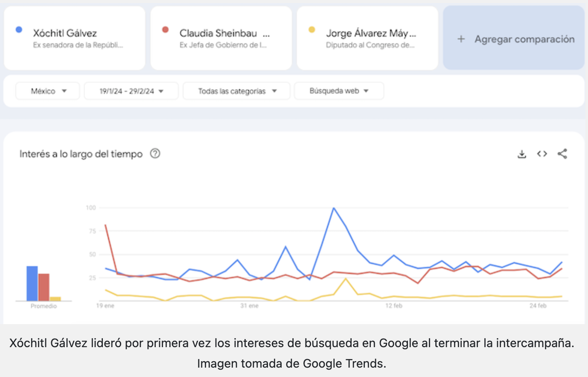Screen dimensions: 588x377
Task: Click the blue line peak at 100
Action: click(334, 208)
